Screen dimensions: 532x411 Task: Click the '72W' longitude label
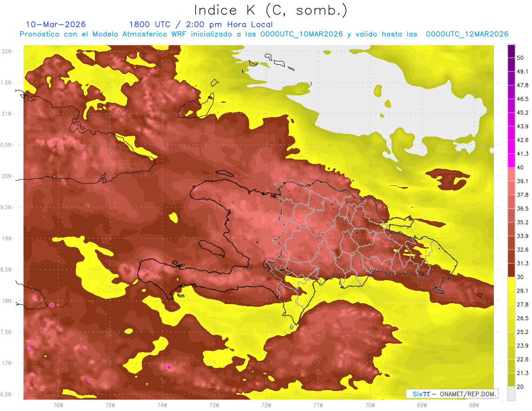coord(266,405)
